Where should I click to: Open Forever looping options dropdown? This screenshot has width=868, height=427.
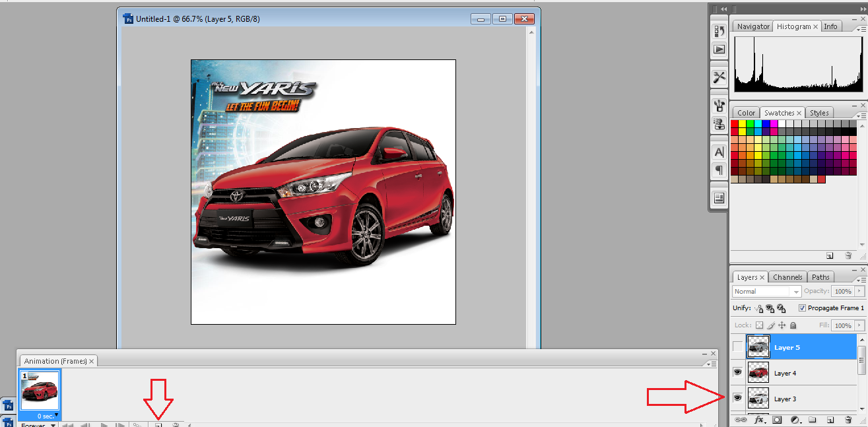38,425
